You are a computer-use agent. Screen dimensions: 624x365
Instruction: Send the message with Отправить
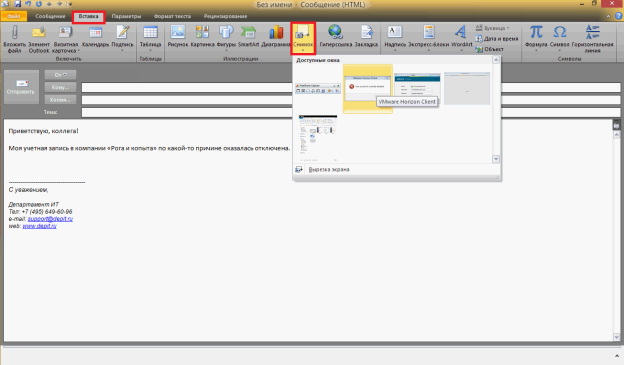(x=21, y=87)
